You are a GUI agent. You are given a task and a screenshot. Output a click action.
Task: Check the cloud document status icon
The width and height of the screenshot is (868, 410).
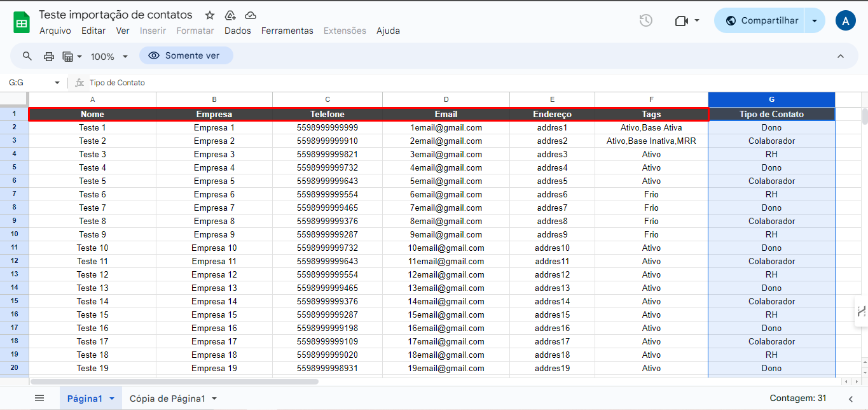pyautogui.click(x=250, y=15)
